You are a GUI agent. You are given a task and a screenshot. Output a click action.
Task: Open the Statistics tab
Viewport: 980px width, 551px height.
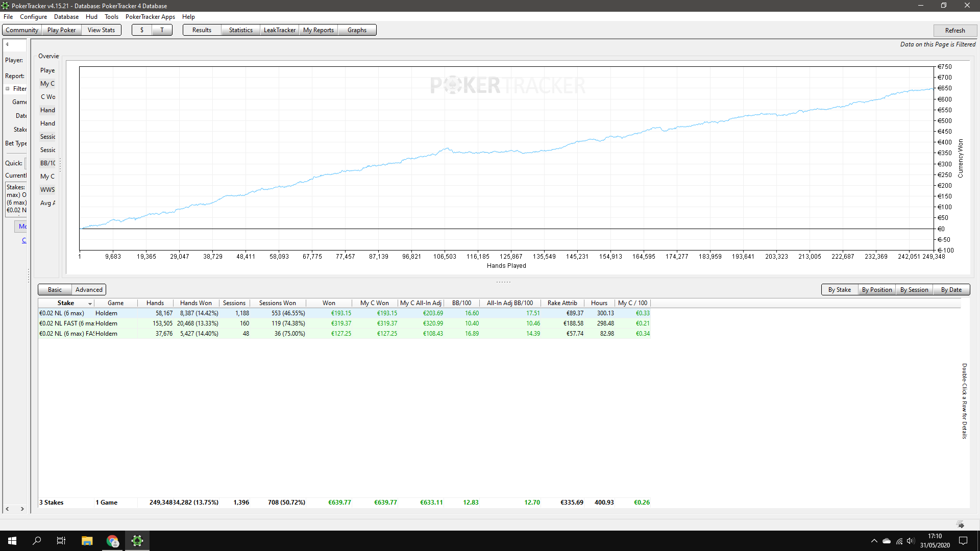240,30
